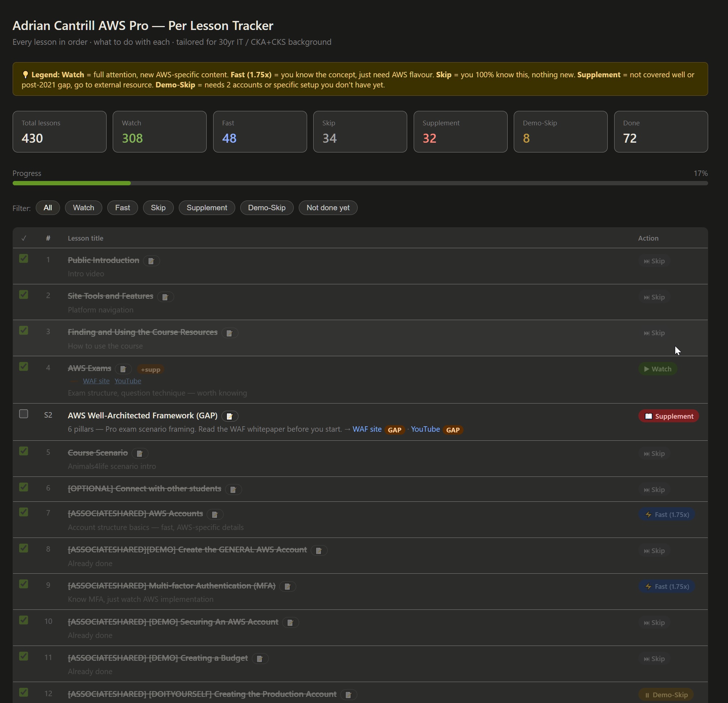Click the Supplement action badge on lesson S2
728x703 pixels.
669,416
